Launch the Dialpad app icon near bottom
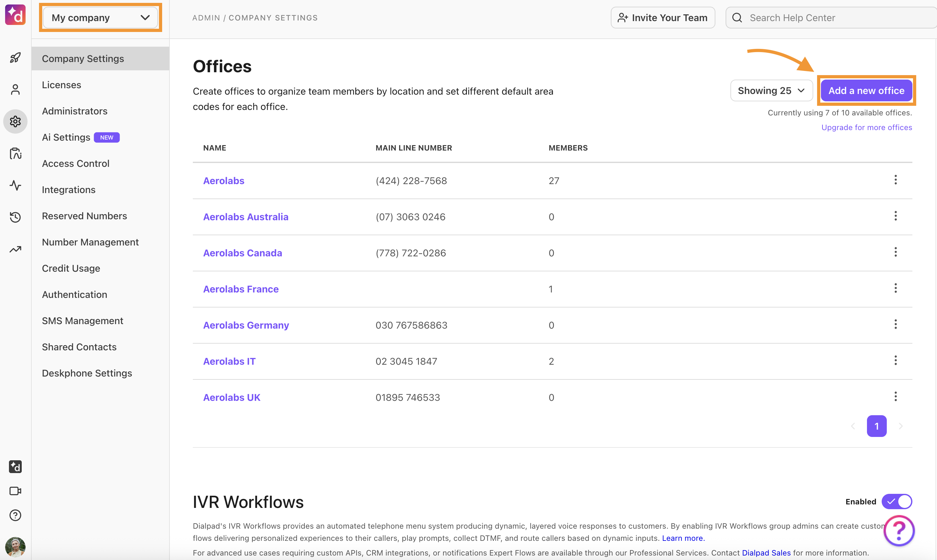The height and width of the screenshot is (560, 937). [15, 467]
